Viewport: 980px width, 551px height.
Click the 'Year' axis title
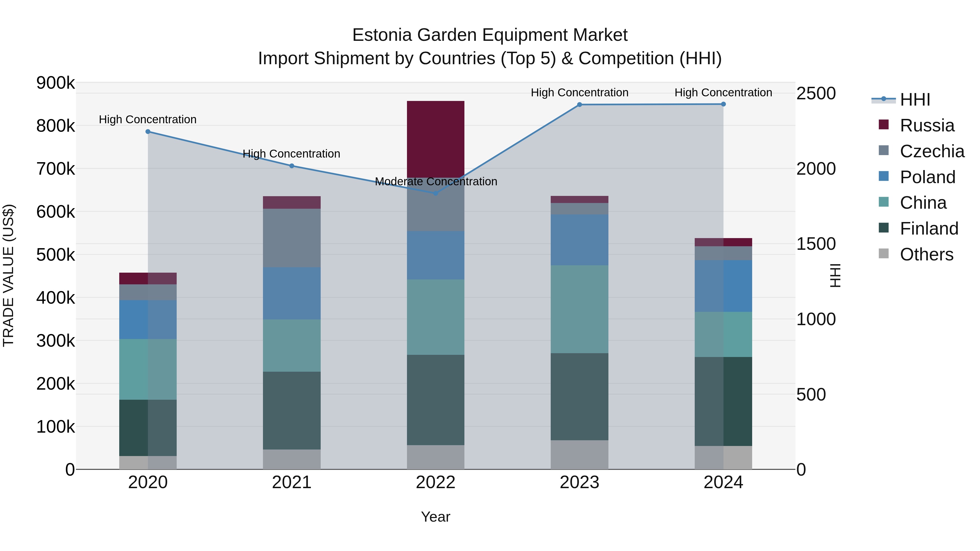click(x=436, y=517)
